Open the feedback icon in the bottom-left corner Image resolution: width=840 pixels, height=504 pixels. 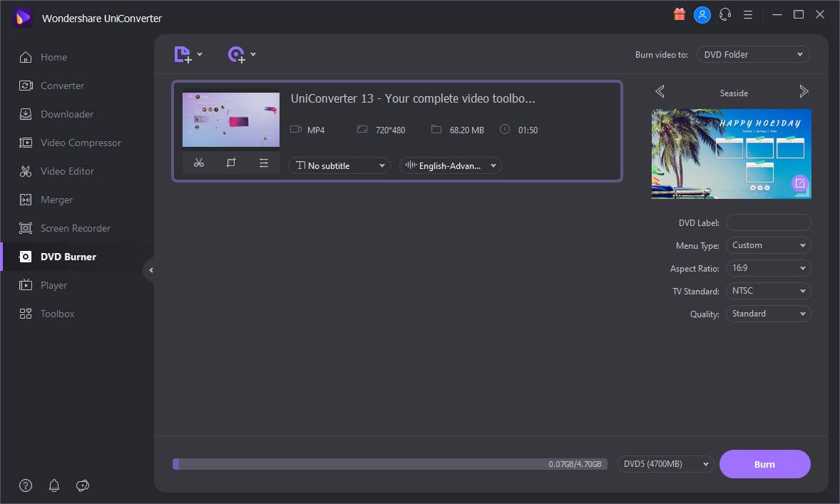click(x=83, y=485)
